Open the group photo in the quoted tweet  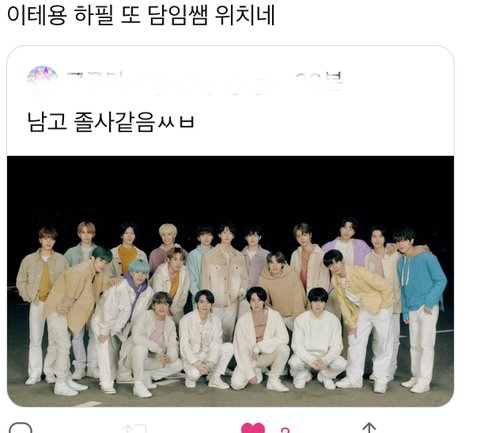[230, 281]
